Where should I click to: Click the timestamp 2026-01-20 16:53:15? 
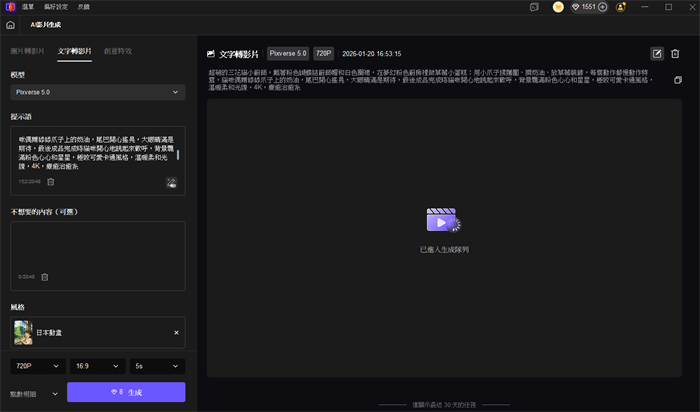click(x=371, y=54)
